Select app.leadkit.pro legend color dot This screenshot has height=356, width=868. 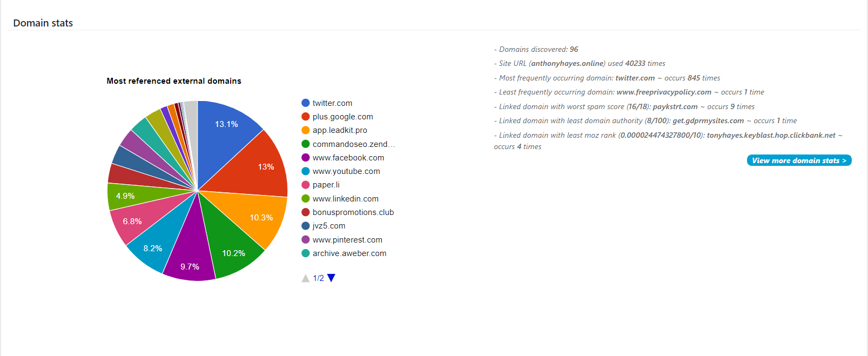coord(306,130)
